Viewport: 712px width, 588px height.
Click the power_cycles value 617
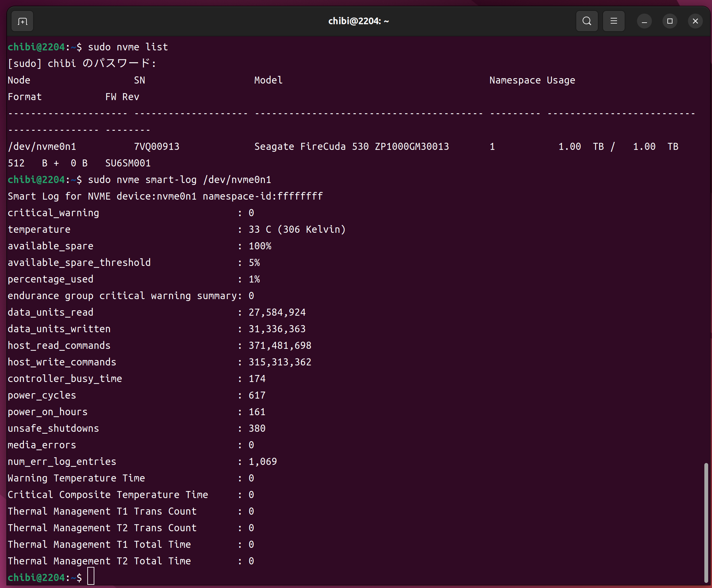click(x=257, y=395)
